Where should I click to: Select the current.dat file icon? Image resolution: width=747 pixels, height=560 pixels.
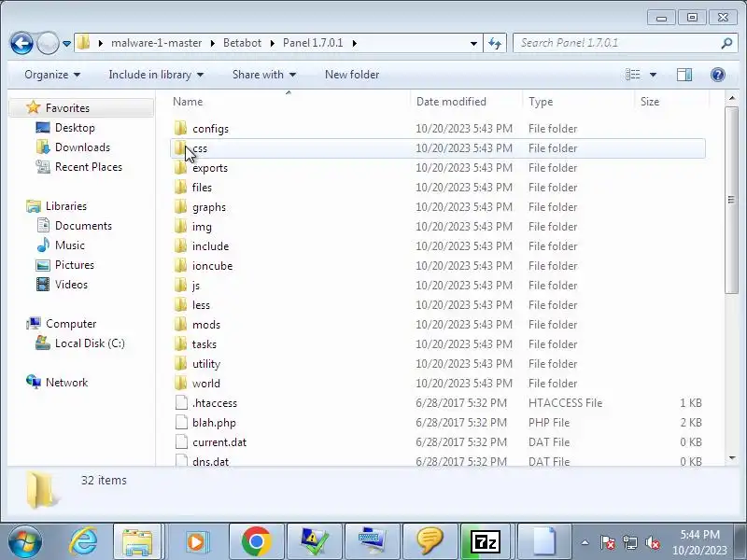(181, 441)
